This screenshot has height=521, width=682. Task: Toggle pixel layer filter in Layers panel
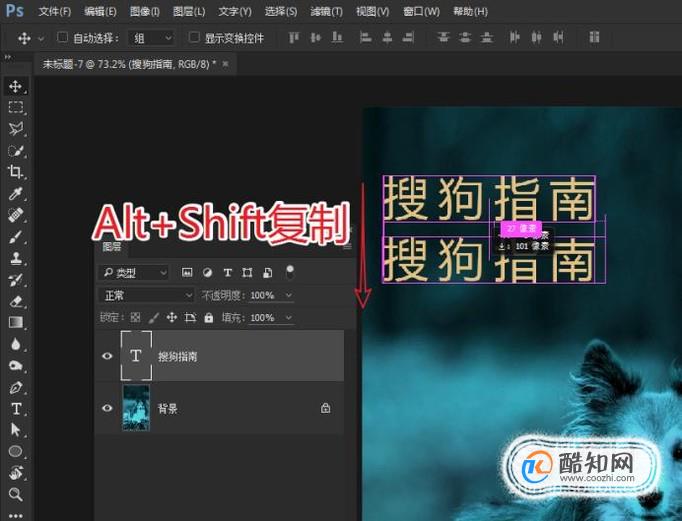[187, 273]
